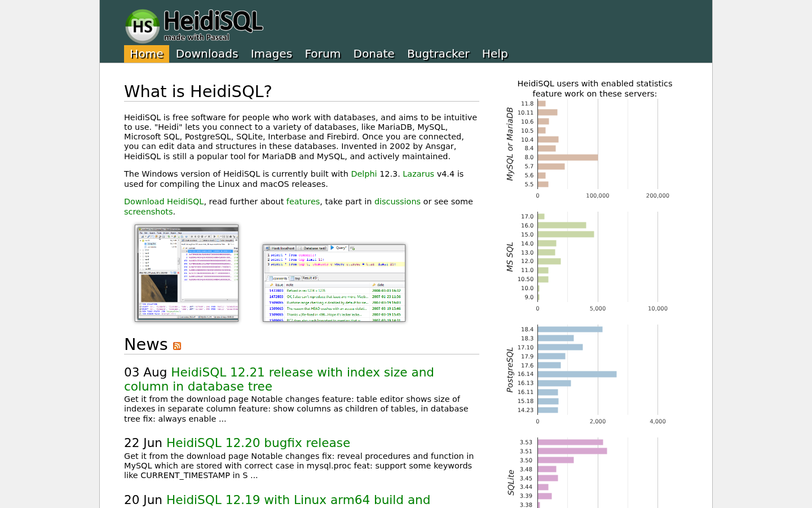The height and width of the screenshot is (508, 812).
Task: Open the Help menu item
Action: point(495,54)
